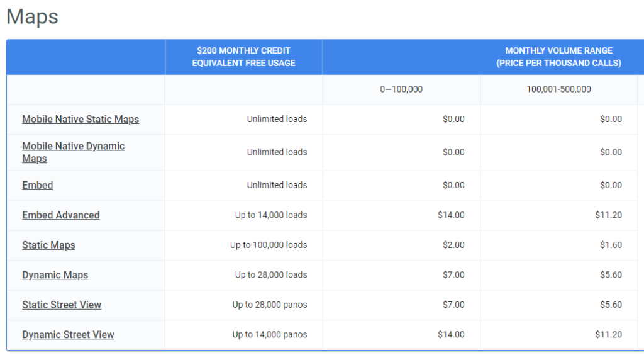Select the 0–100,000 volume range cell

401,89
